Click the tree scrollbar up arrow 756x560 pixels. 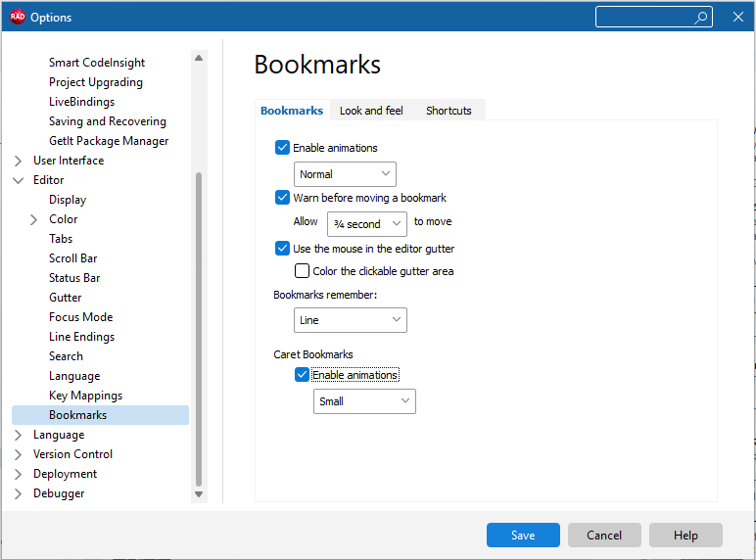point(199,58)
